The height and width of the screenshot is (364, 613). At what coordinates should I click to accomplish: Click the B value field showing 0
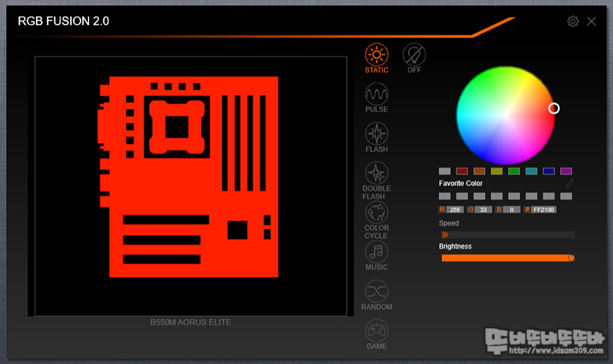point(512,210)
